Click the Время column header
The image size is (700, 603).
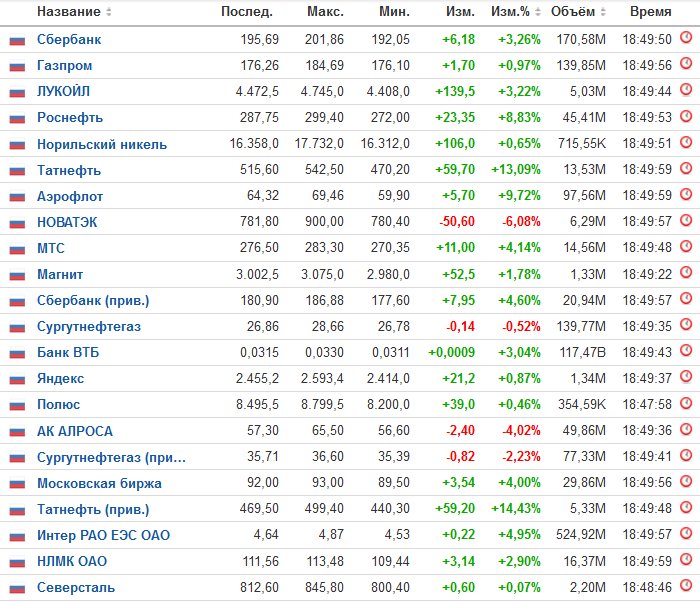click(650, 12)
